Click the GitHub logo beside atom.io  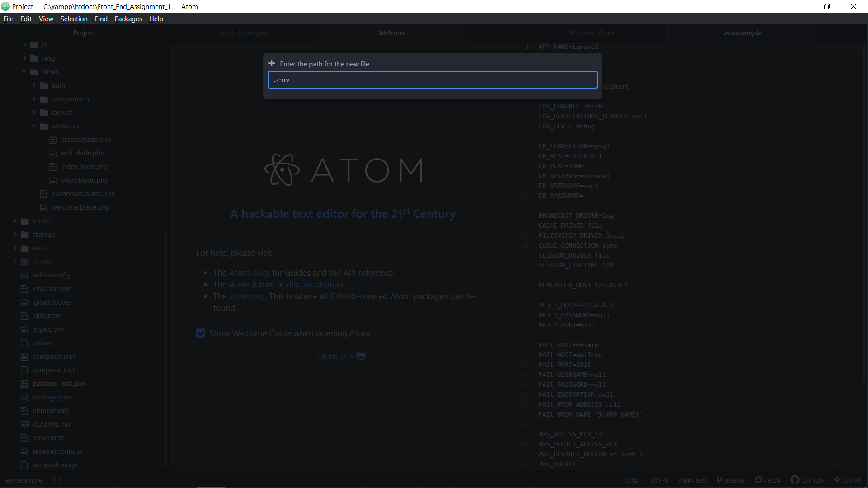[x=361, y=357]
